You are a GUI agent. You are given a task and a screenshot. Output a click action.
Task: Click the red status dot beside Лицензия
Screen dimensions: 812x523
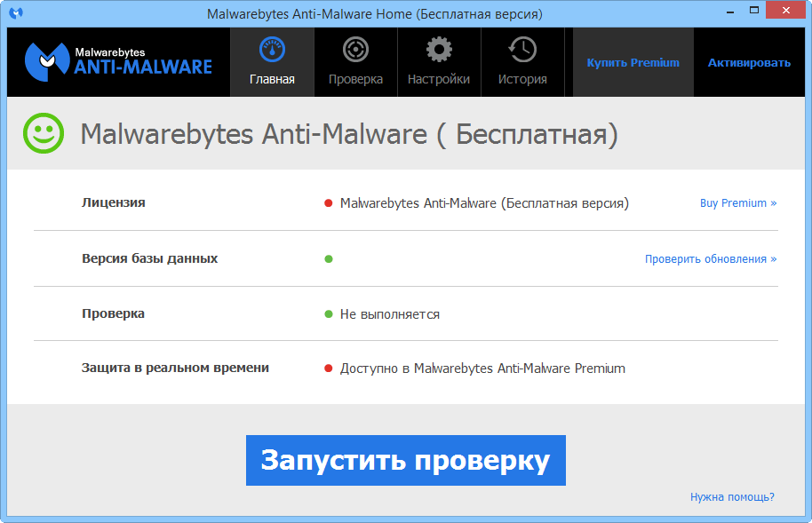coord(329,203)
